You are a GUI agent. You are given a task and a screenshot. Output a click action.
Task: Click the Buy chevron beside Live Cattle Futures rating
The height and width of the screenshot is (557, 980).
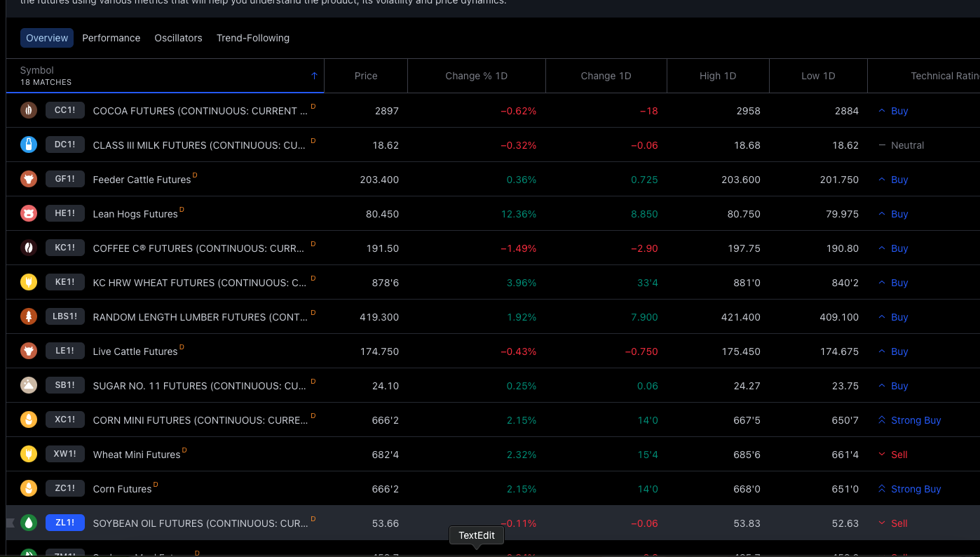881,351
